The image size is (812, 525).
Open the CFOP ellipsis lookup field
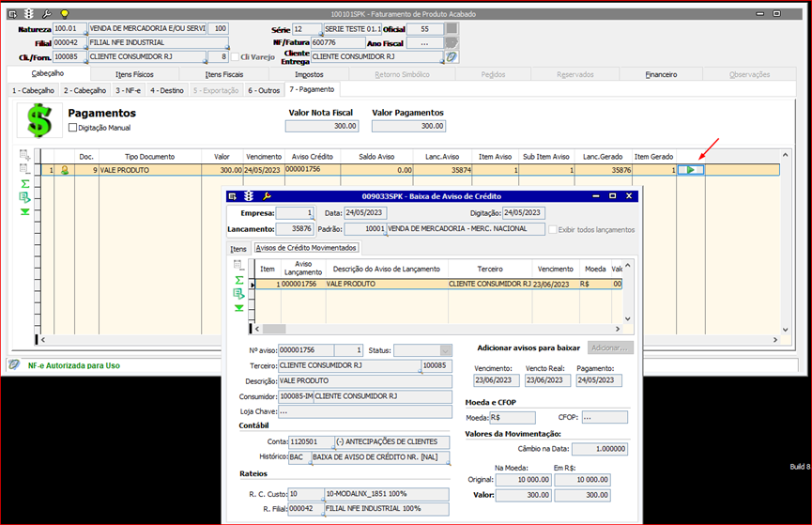pos(604,417)
